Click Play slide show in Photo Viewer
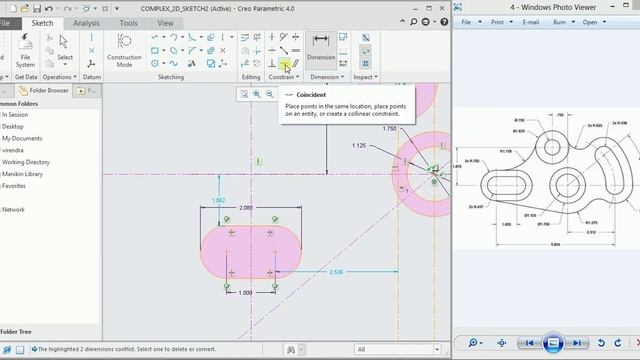Screen dimensions: 640x360 pyautogui.click(x=553, y=343)
